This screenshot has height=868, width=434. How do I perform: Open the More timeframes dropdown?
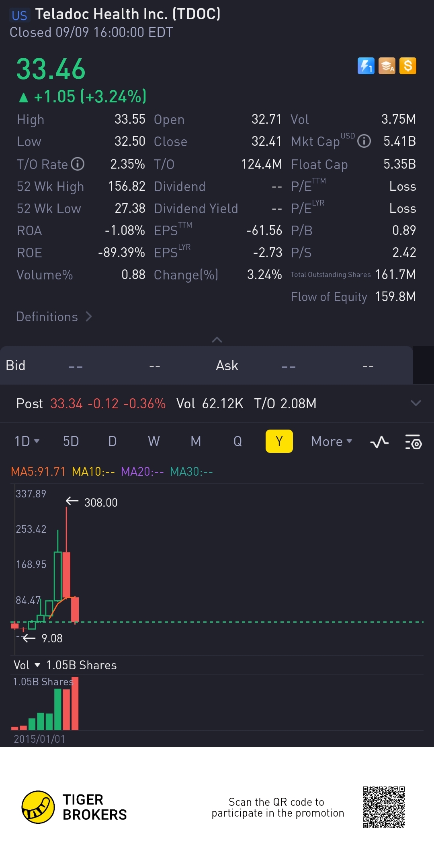(x=332, y=441)
